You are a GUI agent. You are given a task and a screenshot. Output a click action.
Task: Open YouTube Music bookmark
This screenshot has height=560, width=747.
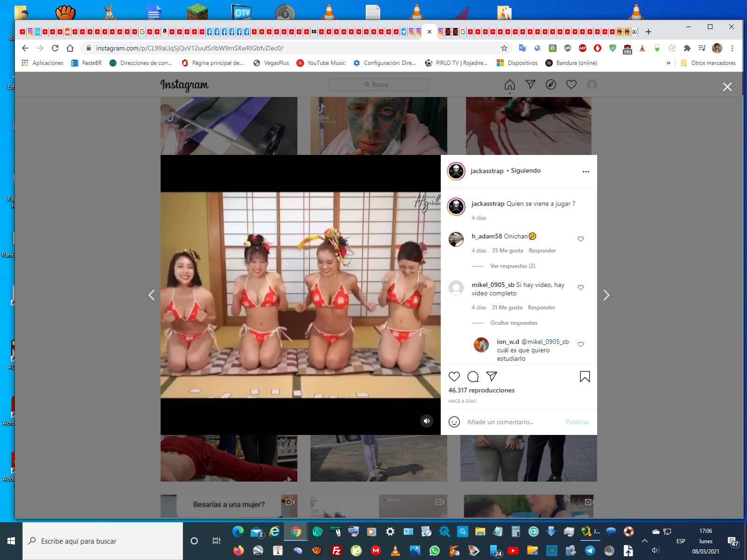[326, 63]
